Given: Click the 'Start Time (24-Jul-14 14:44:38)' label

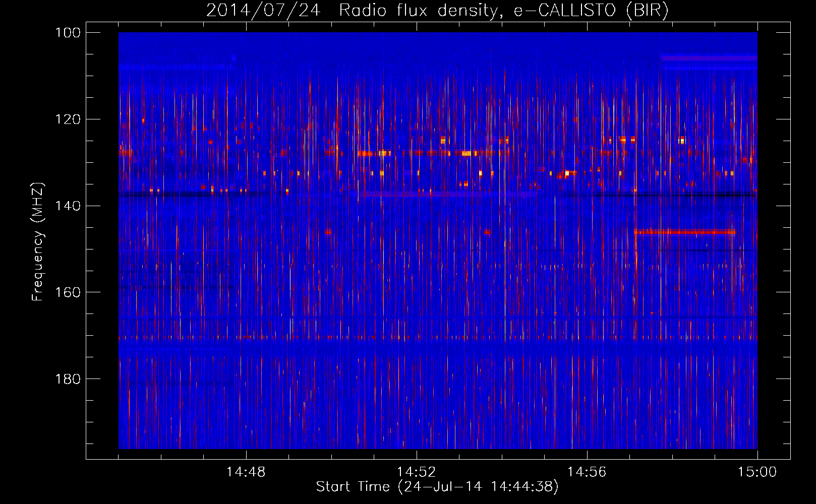Looking at the screenshot, I should coord(437,487).
